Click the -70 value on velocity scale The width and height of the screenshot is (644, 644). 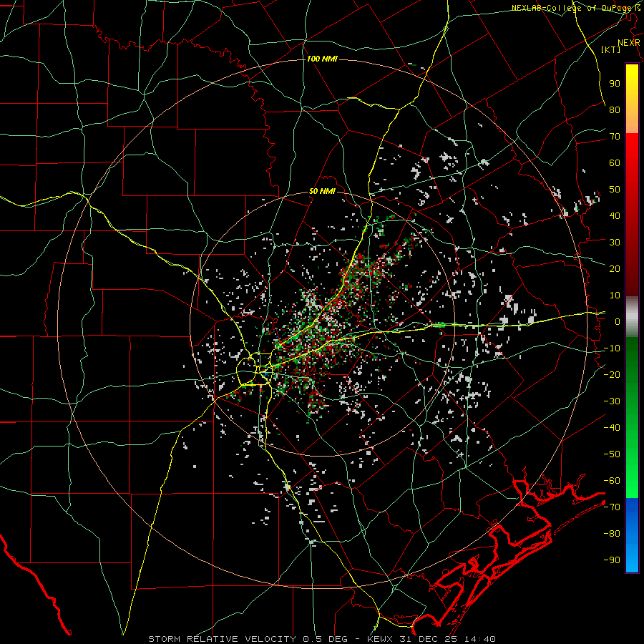click(612, 507)
